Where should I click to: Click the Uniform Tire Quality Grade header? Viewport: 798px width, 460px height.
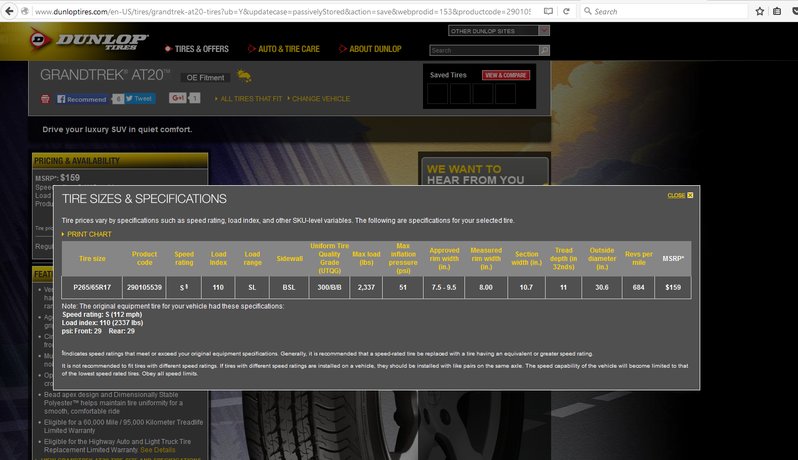click(329, 258)
